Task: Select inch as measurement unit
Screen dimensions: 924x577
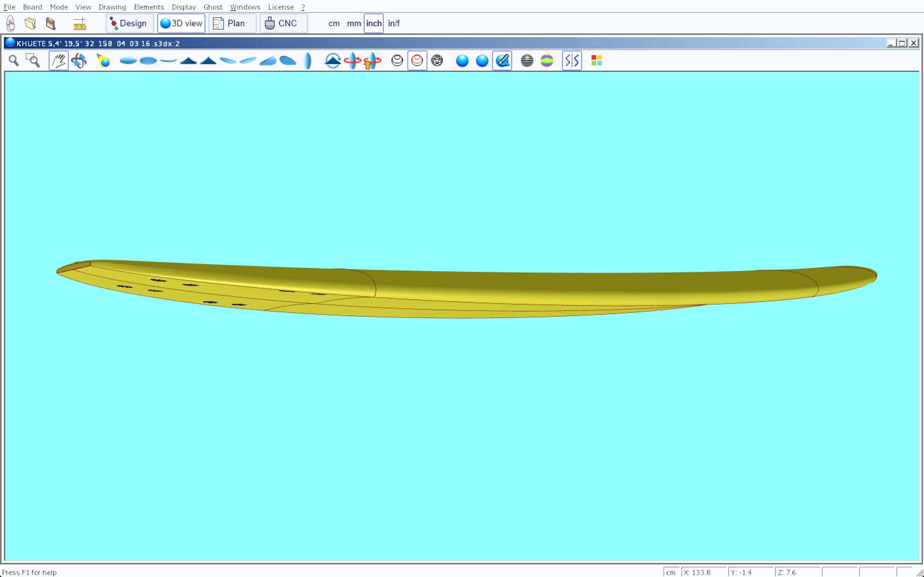Action: pos(373,24)
